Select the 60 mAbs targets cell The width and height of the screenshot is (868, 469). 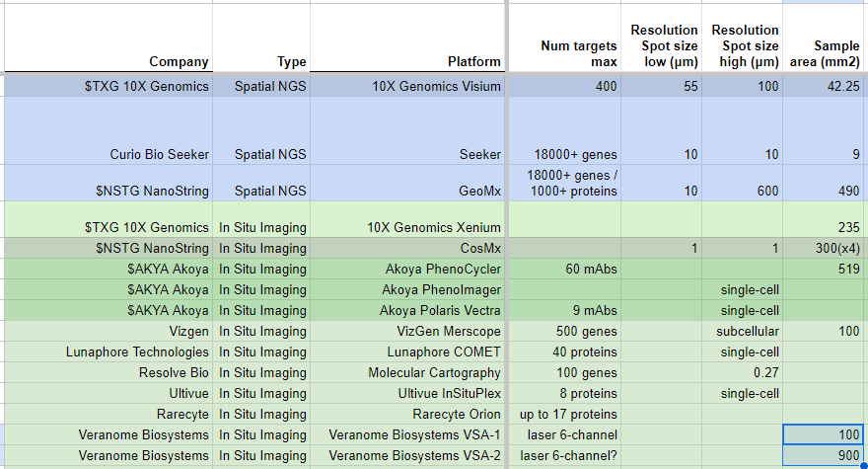click(564, 269)
